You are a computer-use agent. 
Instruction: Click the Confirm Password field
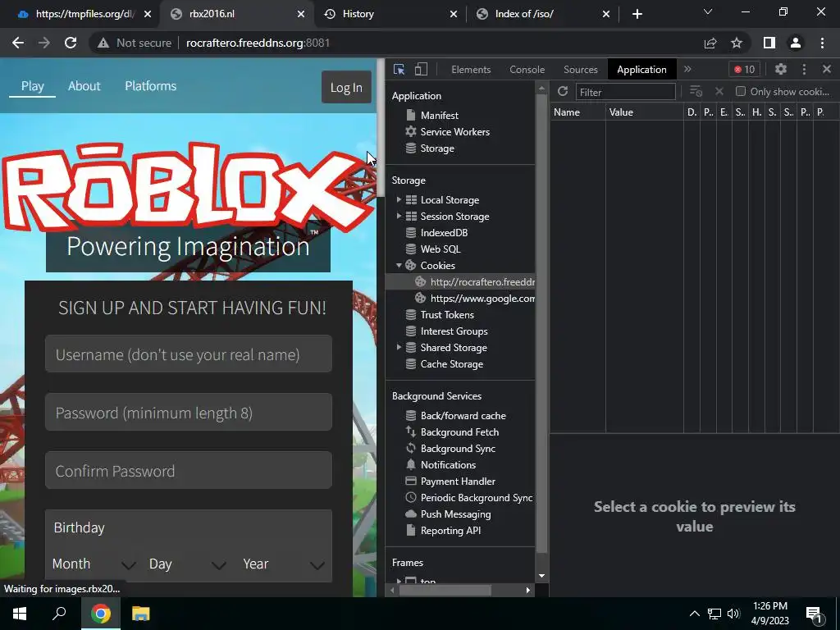[x=189, y=470]
